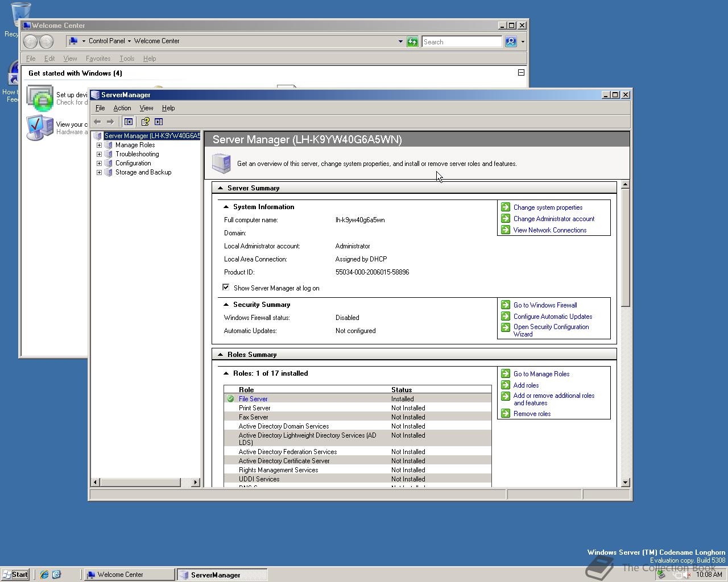The image size is (728, 582).
Task: Click refresh icon in Welcome Center address bar
Action: 412,41
